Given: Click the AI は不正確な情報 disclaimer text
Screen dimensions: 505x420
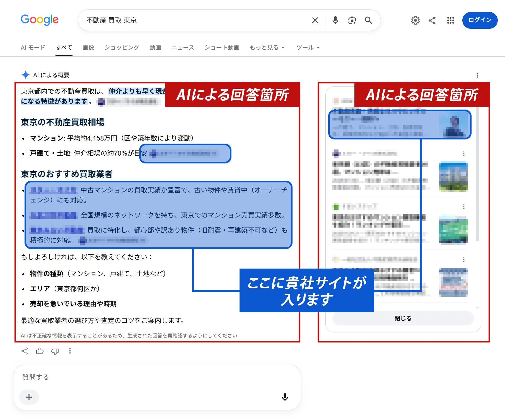Looking at the screenshot, I should [x=129, y=335].
